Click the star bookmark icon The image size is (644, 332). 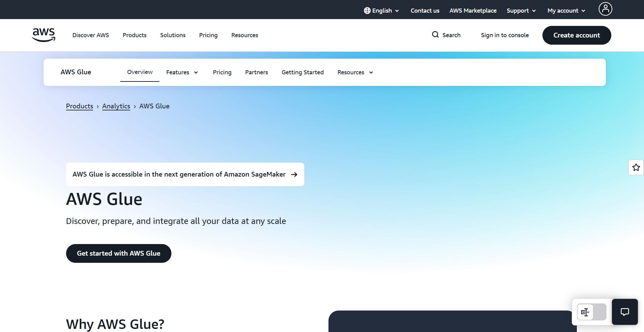(x=636, y=167)
